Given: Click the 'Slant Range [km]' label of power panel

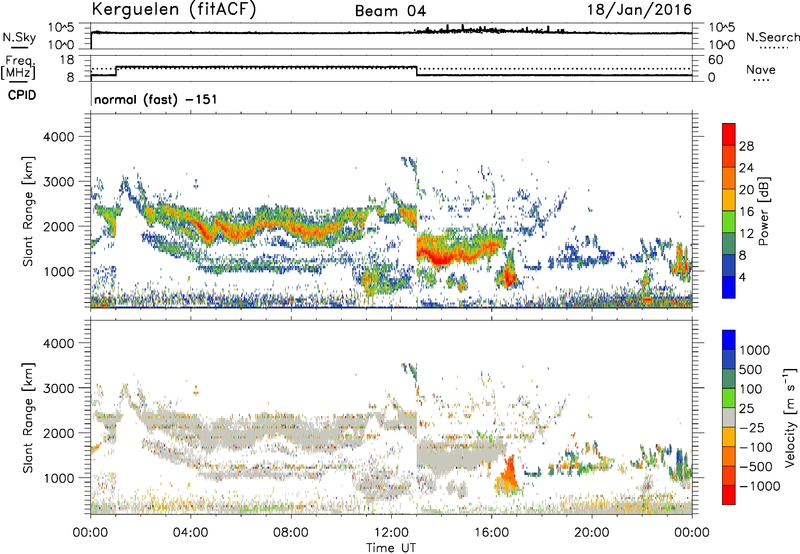Looking at the screenshot, I should 28,211.
